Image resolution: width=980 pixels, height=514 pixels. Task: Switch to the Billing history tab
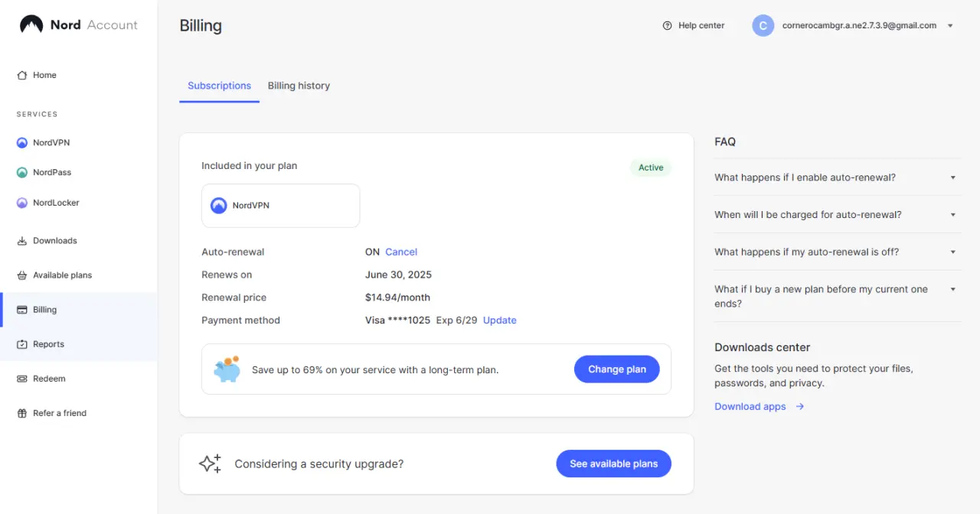point(299,86)
